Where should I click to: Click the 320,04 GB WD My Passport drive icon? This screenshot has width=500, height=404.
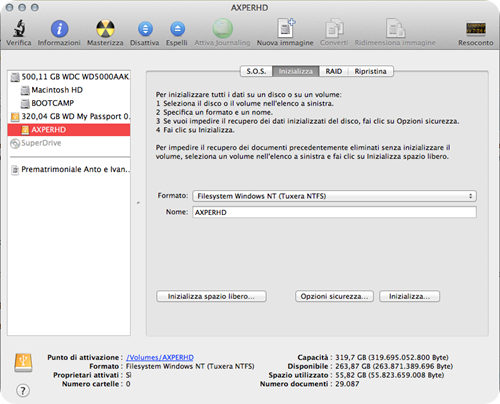(x=15, y=117)
